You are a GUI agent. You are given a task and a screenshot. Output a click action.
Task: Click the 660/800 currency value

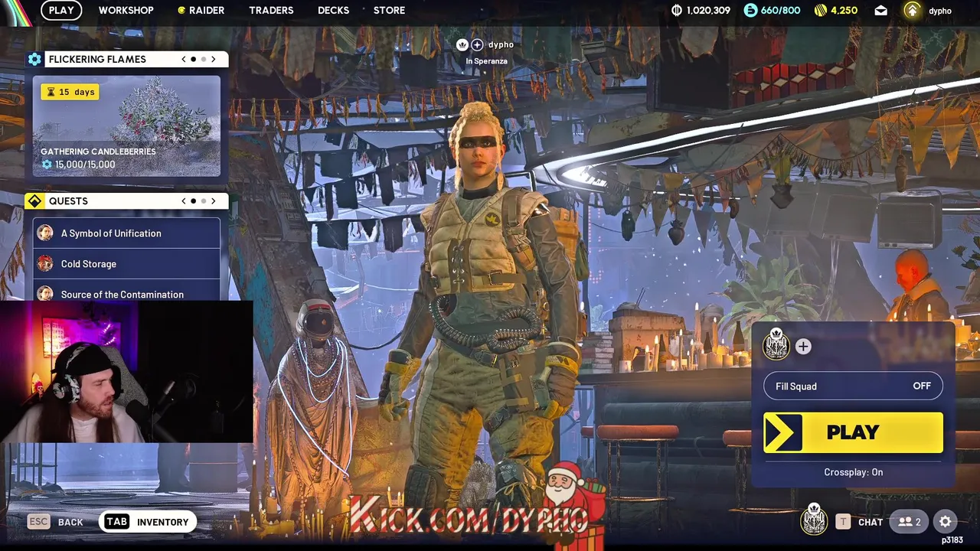[x=780, y=10]
